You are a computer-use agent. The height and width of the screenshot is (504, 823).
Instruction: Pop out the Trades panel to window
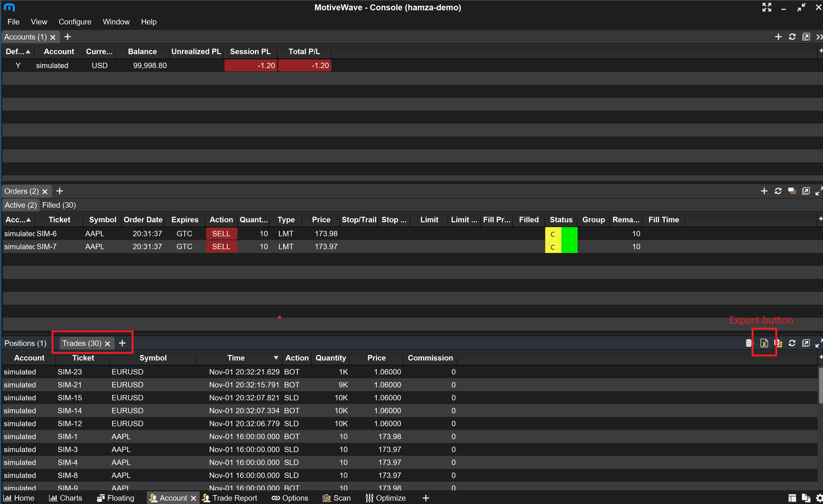(806, 343)
